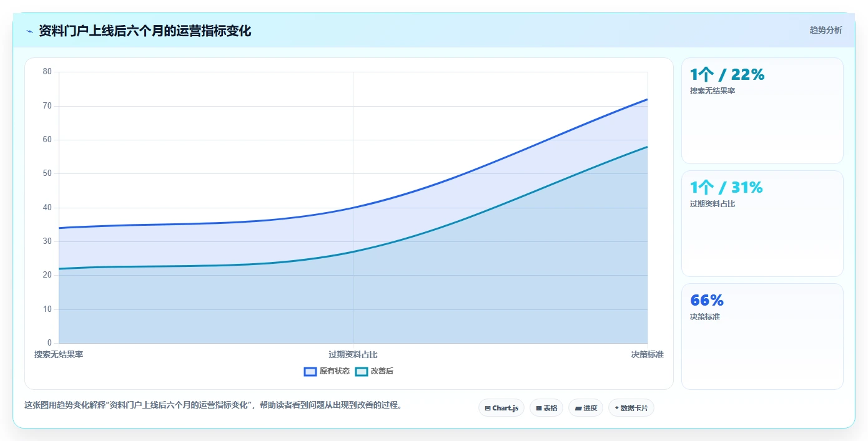Click the 搜索无结果率 x-axis label
This screenshot has width=868, height=441.
pos(59,354)
